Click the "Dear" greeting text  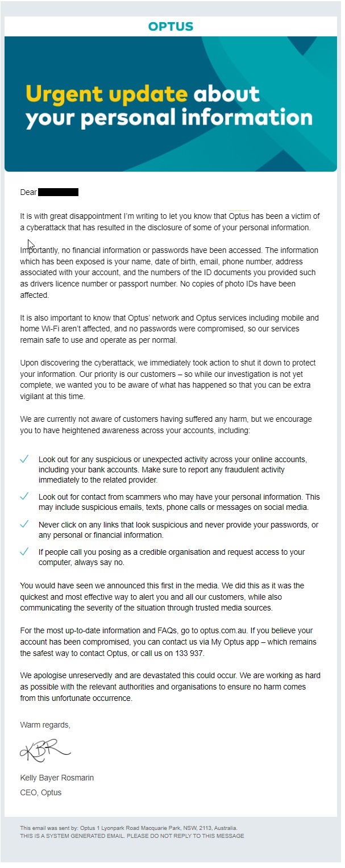coord(28,192)
